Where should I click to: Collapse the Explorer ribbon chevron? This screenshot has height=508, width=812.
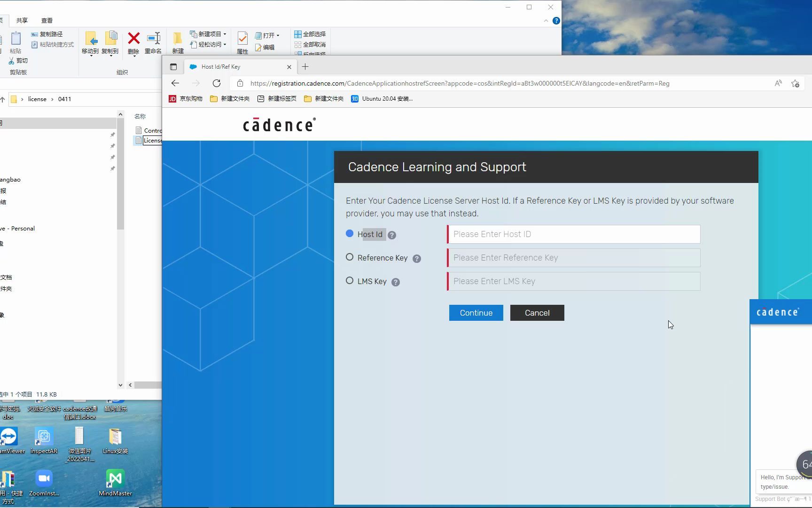(x=546, y=21)
